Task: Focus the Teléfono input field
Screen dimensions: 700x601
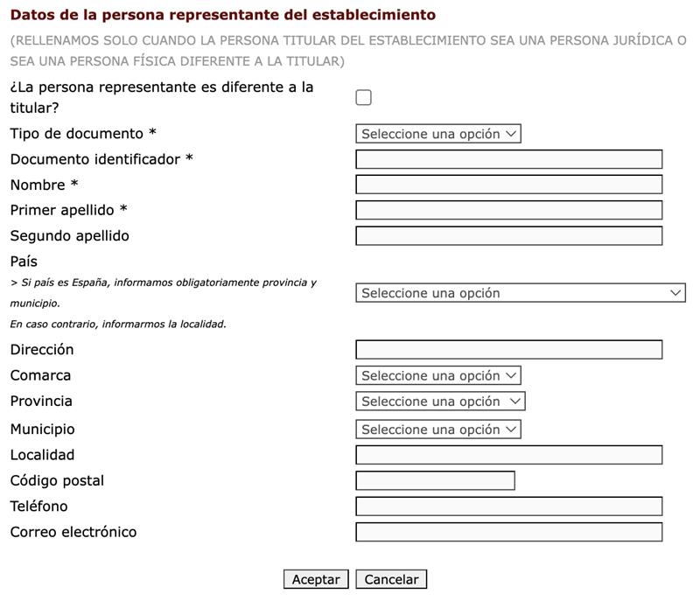Action: pyautogui.click(x=510, y=504)
